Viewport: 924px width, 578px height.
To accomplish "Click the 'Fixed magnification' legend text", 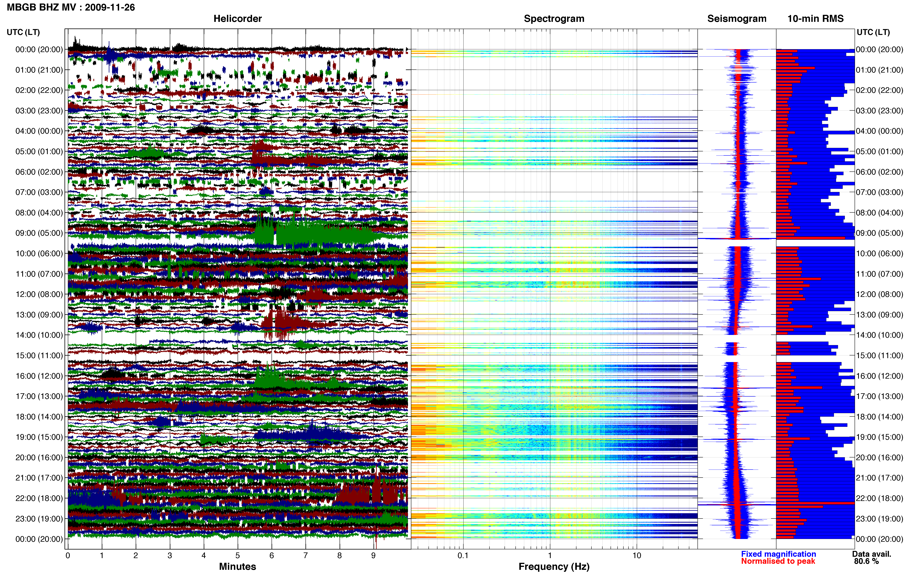I will [x=778, y=554].
